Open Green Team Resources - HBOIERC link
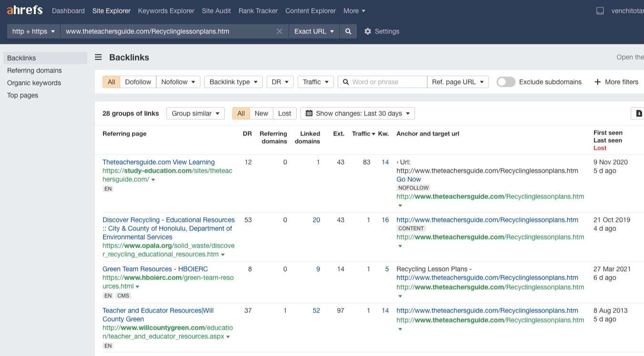Viewport: 644px width, 356px height. tap(155, 269)
